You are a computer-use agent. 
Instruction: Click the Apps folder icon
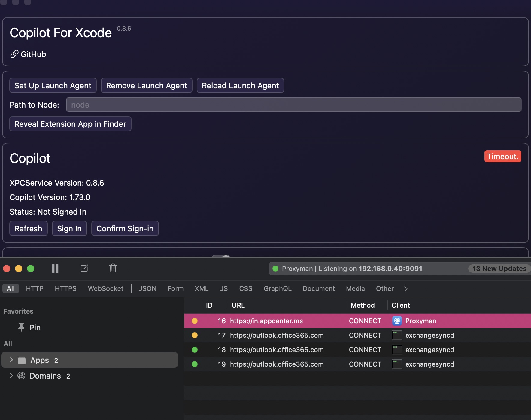coord(22,360)
